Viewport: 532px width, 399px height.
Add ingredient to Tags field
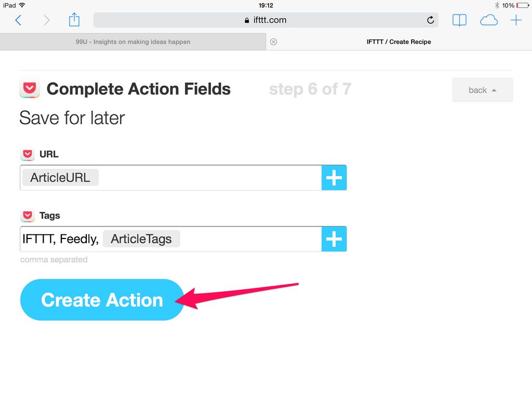point(334,239)
